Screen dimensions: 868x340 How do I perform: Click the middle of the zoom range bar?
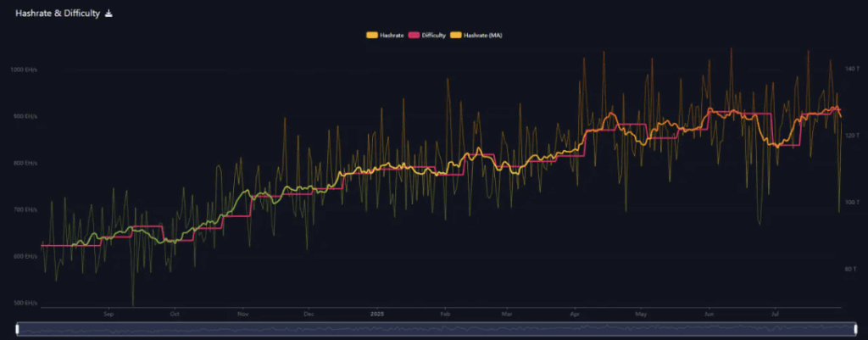434,329
